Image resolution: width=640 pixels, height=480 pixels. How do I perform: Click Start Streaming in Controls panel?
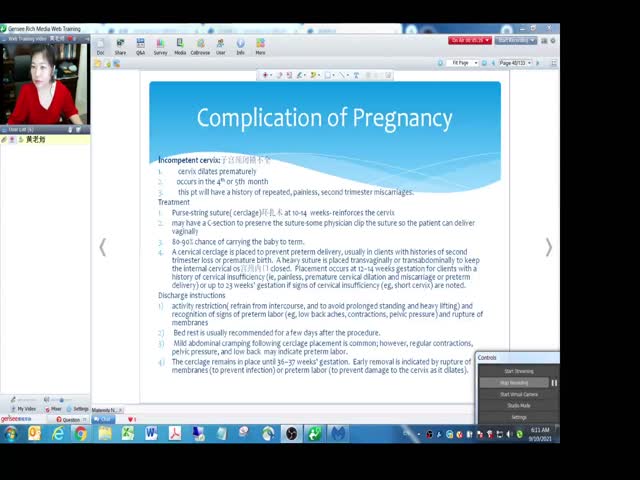pyautogui.click(x=518, y=371)
